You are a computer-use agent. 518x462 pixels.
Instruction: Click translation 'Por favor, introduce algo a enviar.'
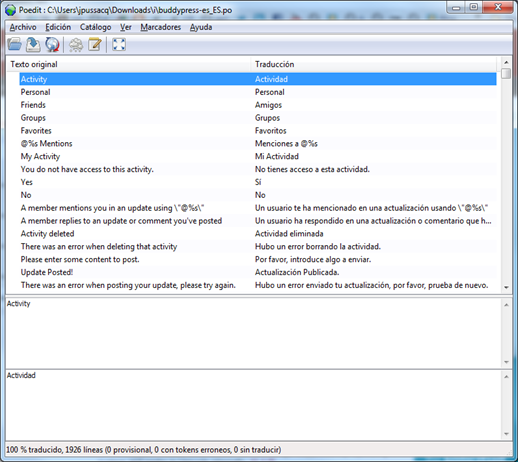click(x=313, y=259)
